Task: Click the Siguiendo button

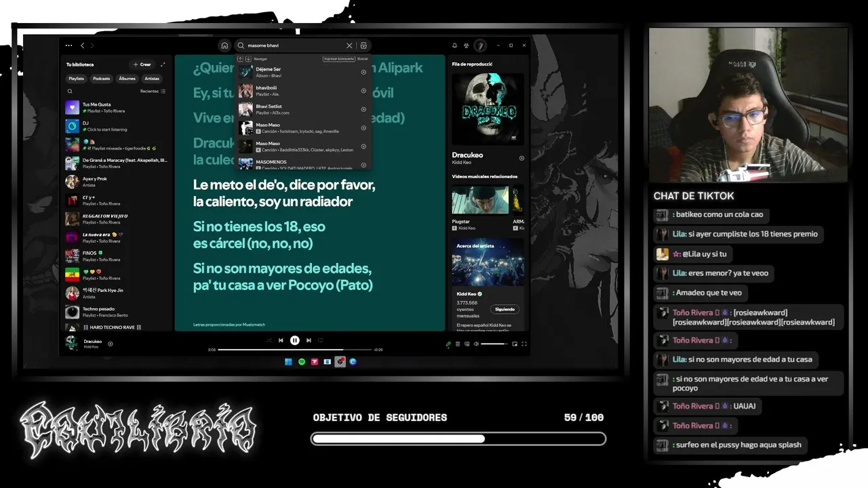Action: coord(505,309)
